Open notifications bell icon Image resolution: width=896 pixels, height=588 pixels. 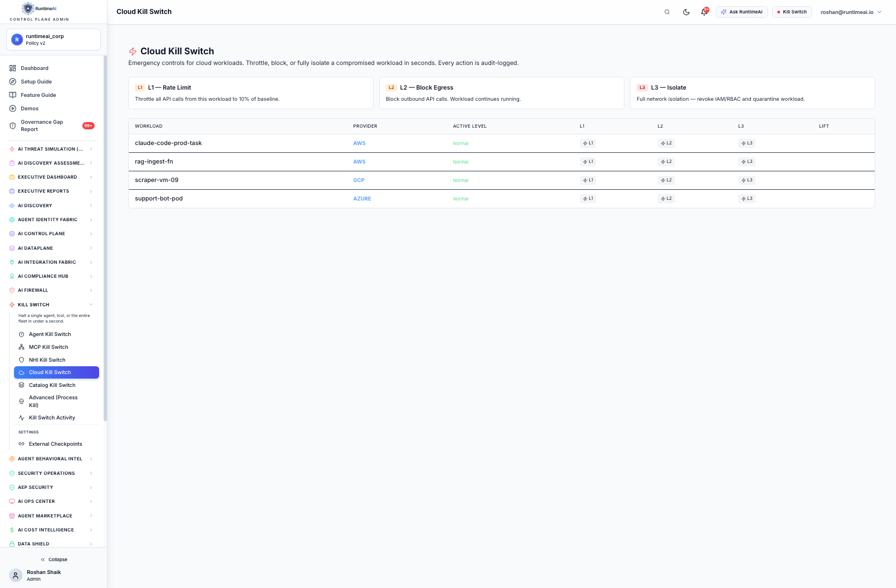[x=704, y=12]
